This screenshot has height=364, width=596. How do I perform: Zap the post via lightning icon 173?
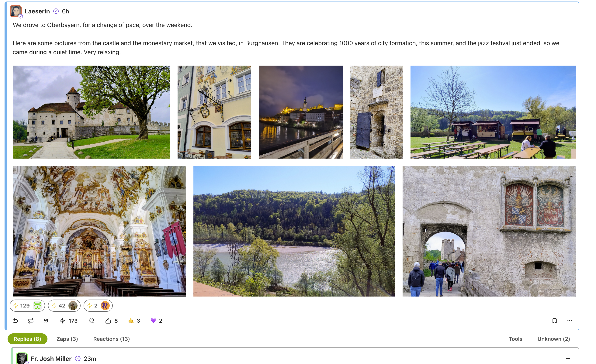[69, 321]
